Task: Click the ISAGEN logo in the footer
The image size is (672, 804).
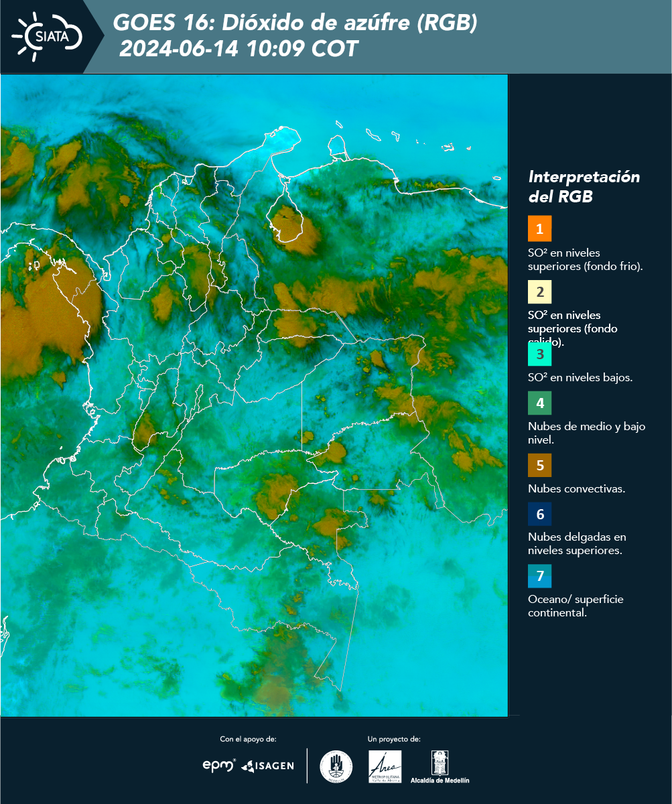Action: pos(268,766)
